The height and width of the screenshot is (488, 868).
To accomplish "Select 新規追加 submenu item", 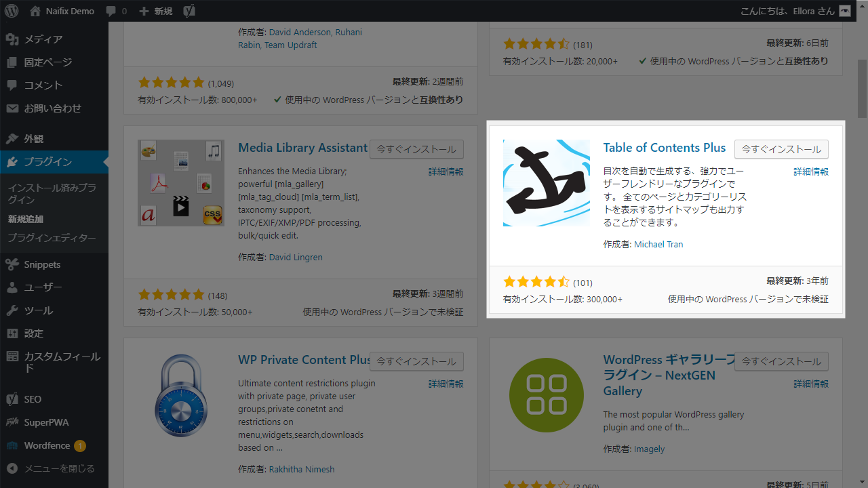I will click(26, 220).
